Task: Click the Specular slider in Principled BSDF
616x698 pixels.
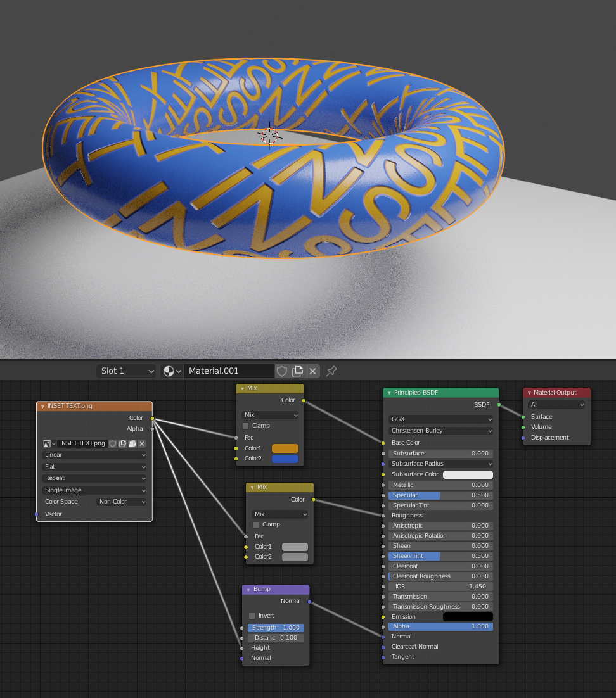Action: pos(441,495)
